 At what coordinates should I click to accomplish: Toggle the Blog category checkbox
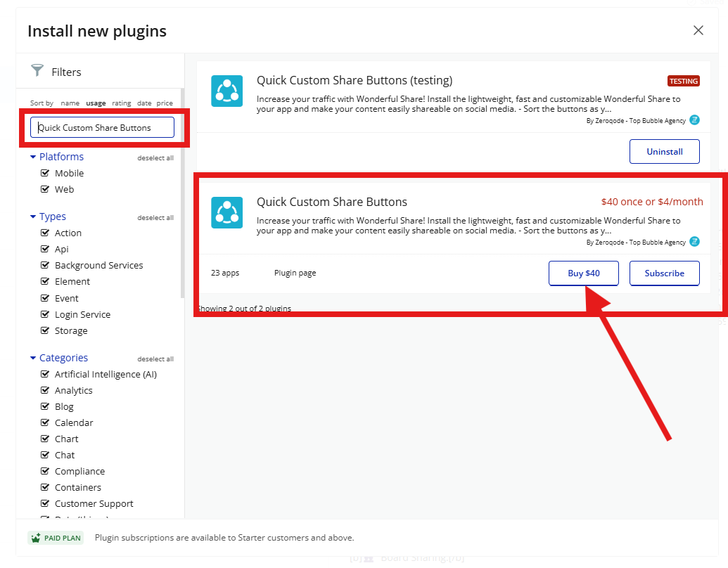pyautogui.click(x=45, y=406)
